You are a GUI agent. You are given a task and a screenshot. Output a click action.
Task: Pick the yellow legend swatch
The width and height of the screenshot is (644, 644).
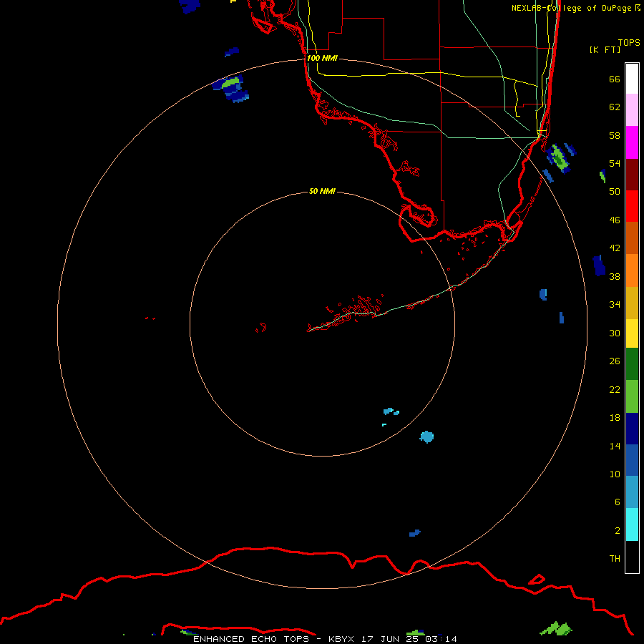632,333
